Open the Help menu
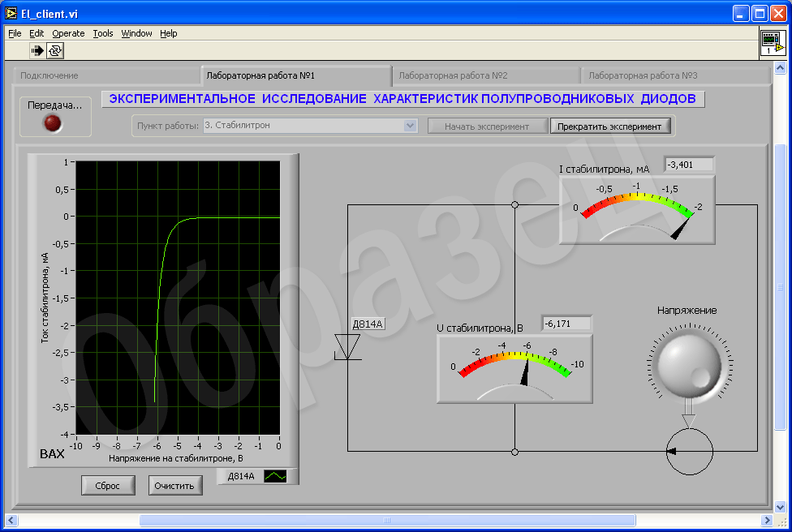Screen dimensions: 792x532 (x=168, y=33)
